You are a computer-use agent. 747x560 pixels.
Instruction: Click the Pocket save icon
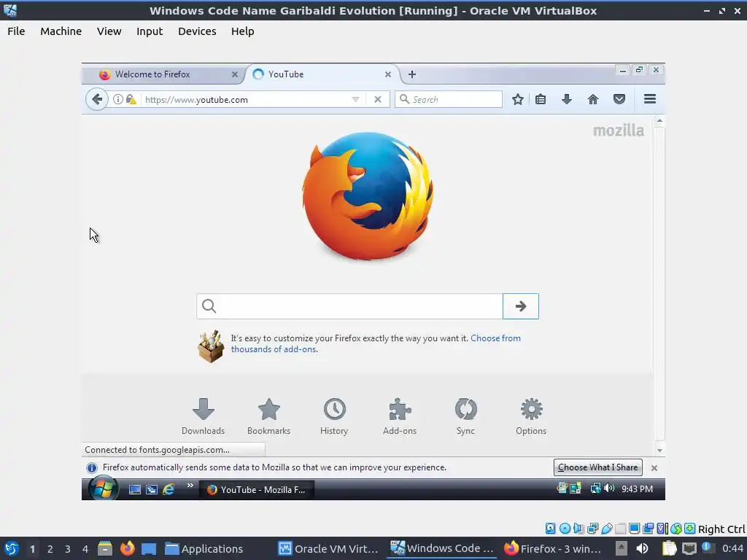tap(619, 99)
